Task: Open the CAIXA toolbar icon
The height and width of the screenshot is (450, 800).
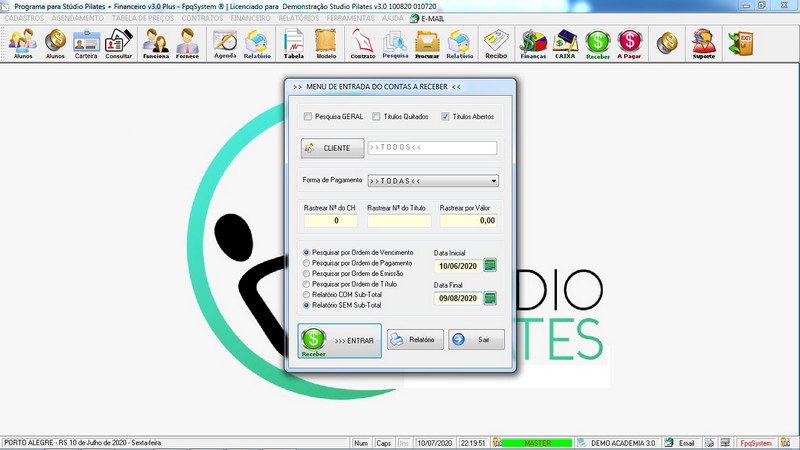Action: (565, 44)
